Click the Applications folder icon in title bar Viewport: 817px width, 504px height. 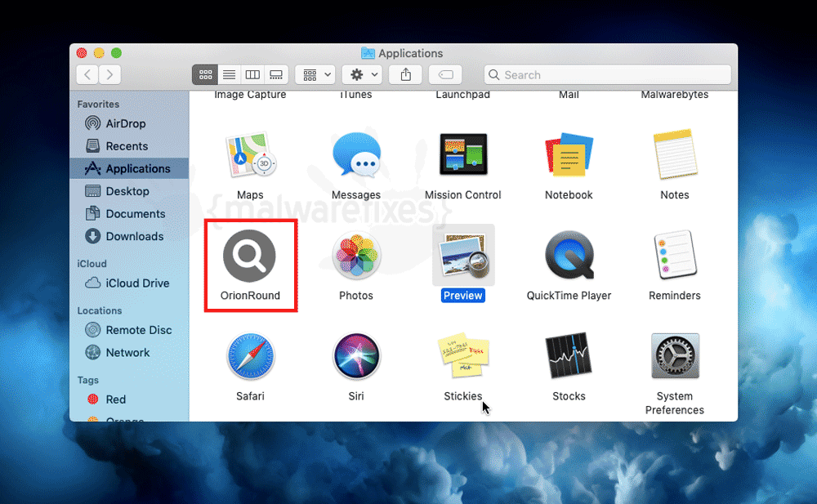tap(368, 53)
